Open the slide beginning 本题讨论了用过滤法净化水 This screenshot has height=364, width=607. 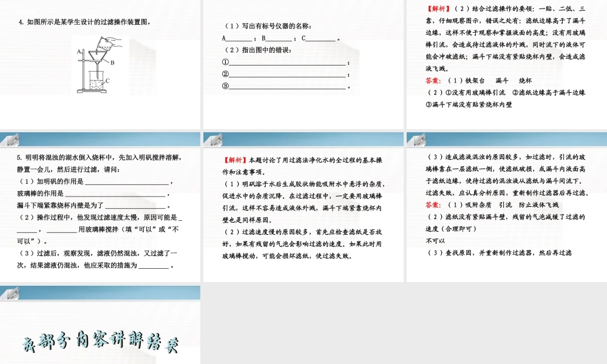pos(303,207)
